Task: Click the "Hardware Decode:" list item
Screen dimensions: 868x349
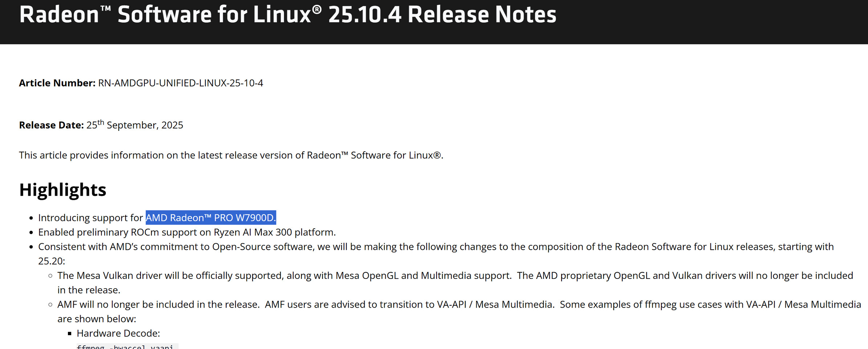Action: point(118,333)
